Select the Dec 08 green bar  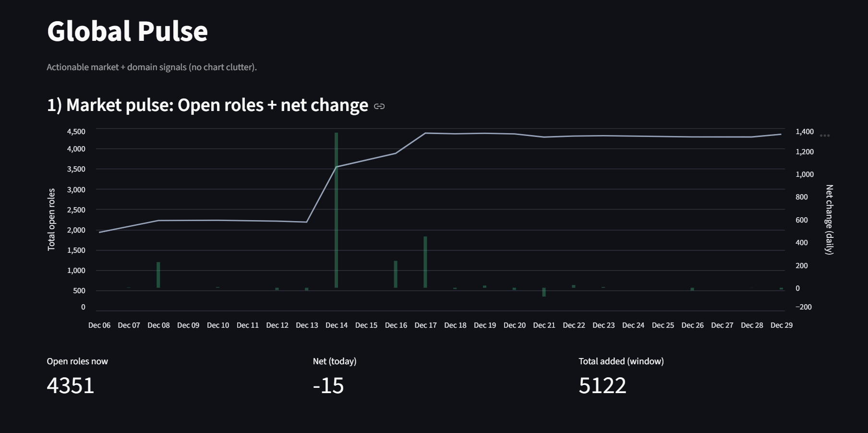158,274
